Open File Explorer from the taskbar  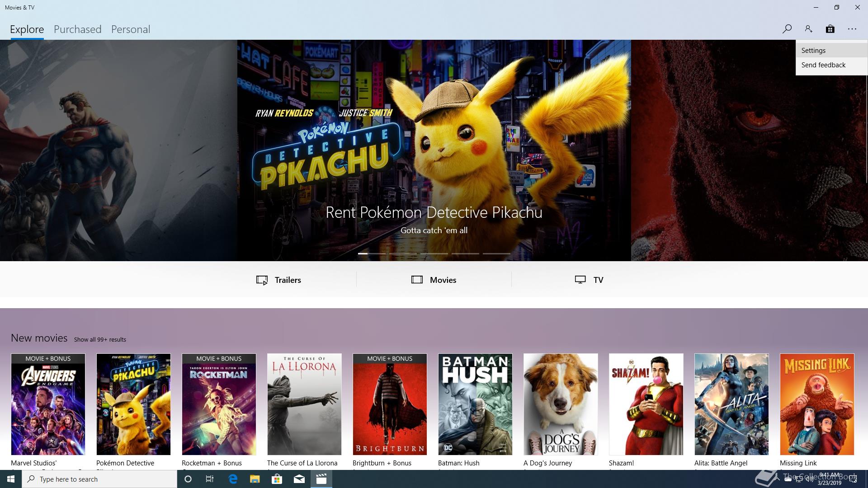tap(255, 479)
